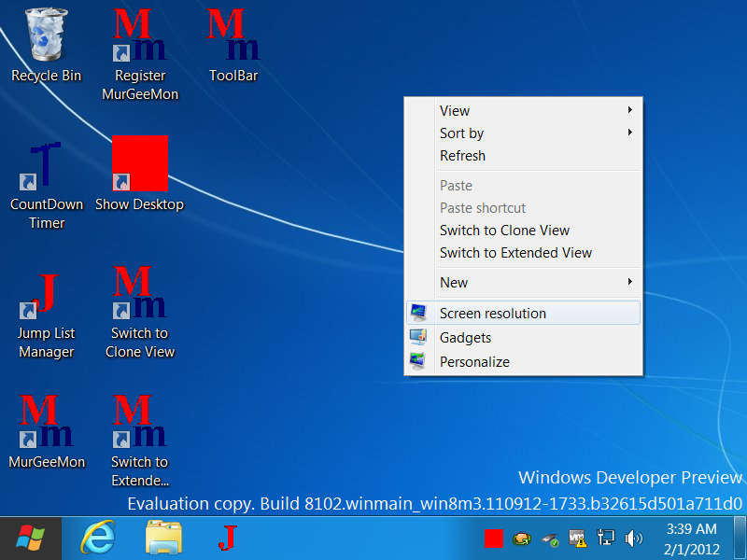Click the Screen resolution monitor icon
Screen dimensions: 747x560
[417, 313]
